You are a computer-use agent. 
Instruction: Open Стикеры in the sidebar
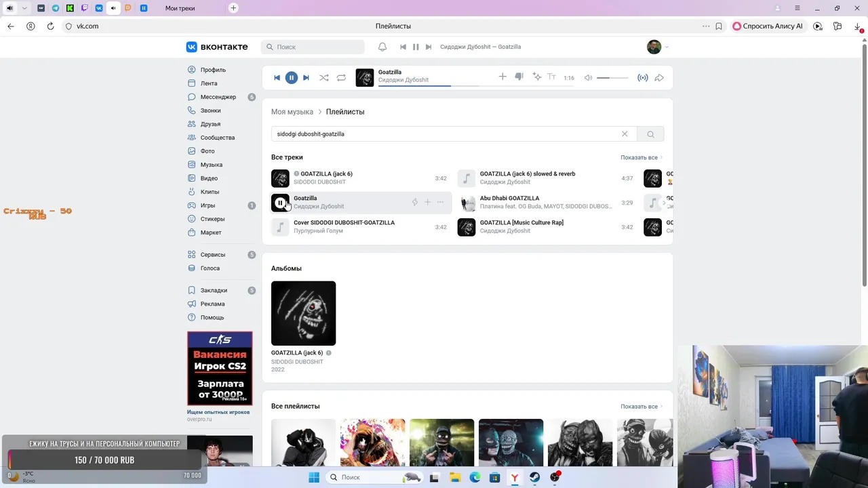coord(212,219)
